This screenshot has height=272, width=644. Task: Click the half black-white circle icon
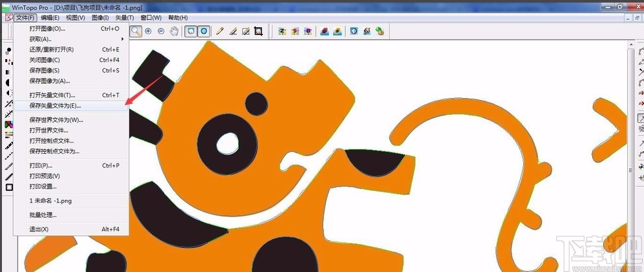pos(8,82)
